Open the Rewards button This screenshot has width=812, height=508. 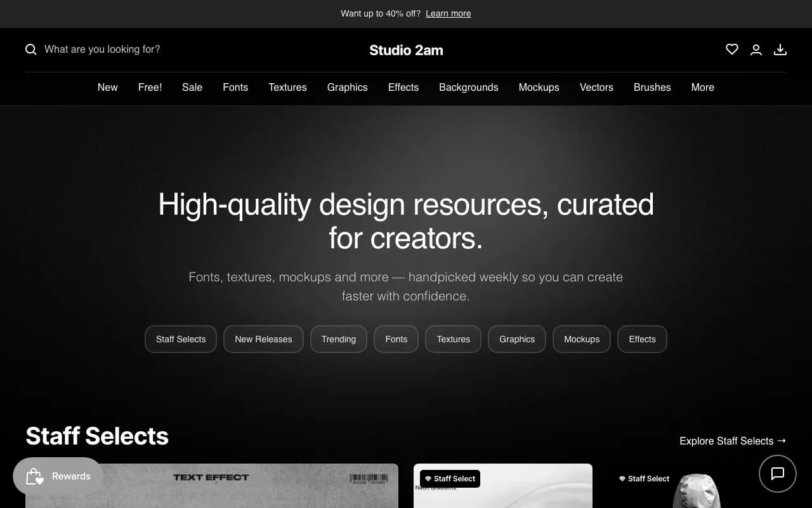(x=58, y=476)
